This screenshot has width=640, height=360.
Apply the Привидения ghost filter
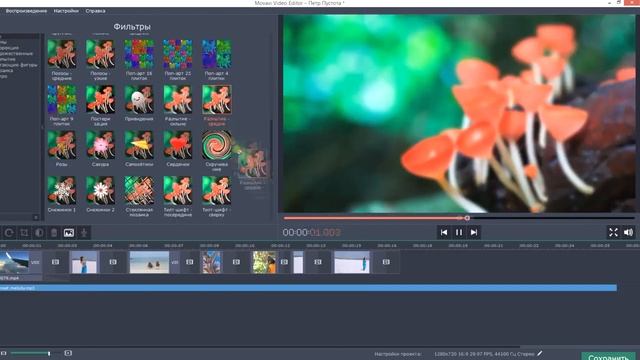tap(139, 100)
